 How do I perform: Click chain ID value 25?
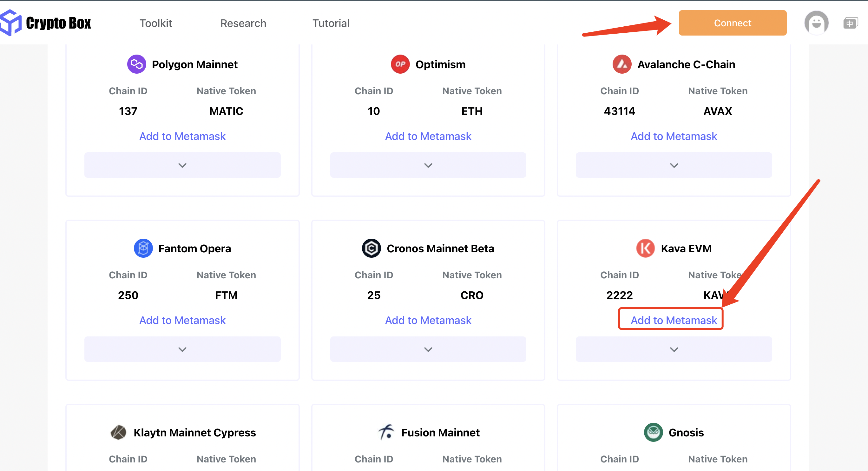coord(374,295)
